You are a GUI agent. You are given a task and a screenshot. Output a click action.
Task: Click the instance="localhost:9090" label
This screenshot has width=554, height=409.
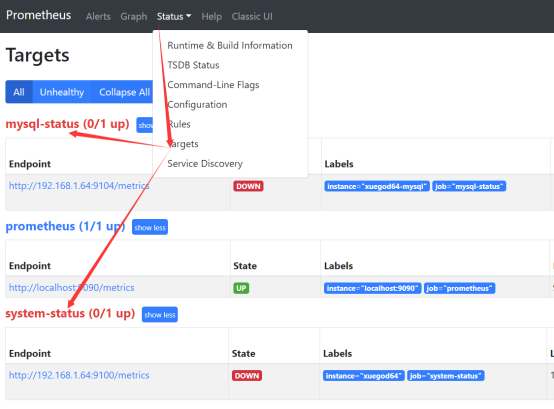coord(373,288)
